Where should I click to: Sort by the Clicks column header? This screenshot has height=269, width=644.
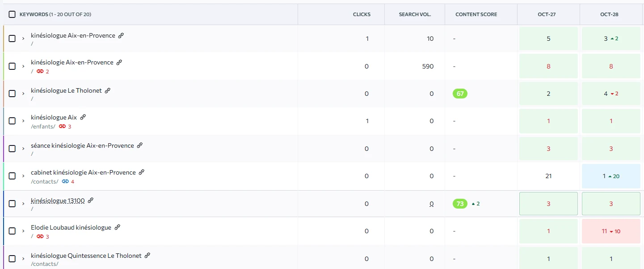click(362, 14)
